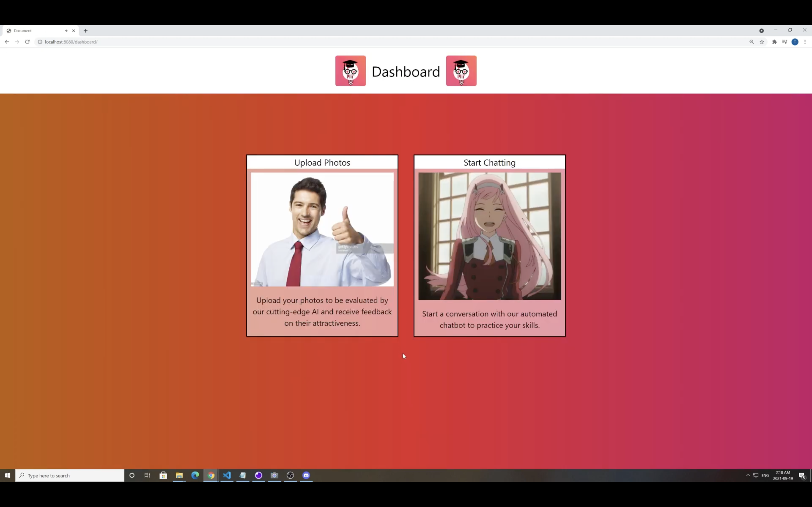Image resolution: width=812 pixels, height=507 pixels.
Task: Open the Upload Photos card title
Action: [x=322, y=163]
